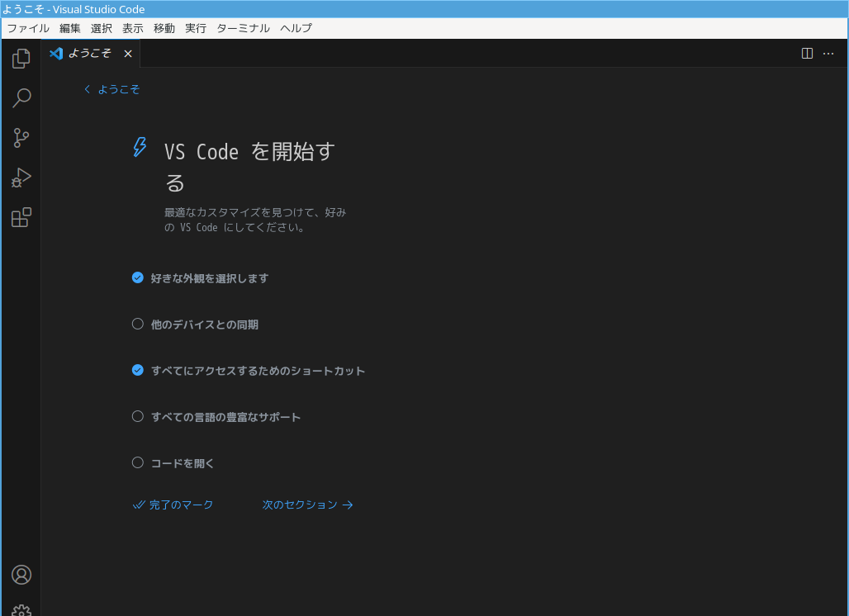
Task: Toggle the 他のデバイスとの同期 step circle
Action: coord(138,324)
